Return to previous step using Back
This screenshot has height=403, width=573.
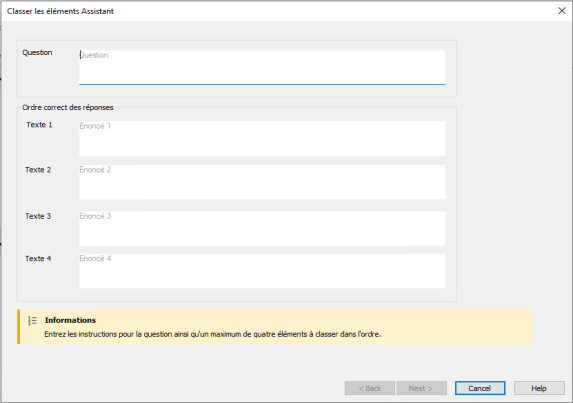[x=369, y=388]
